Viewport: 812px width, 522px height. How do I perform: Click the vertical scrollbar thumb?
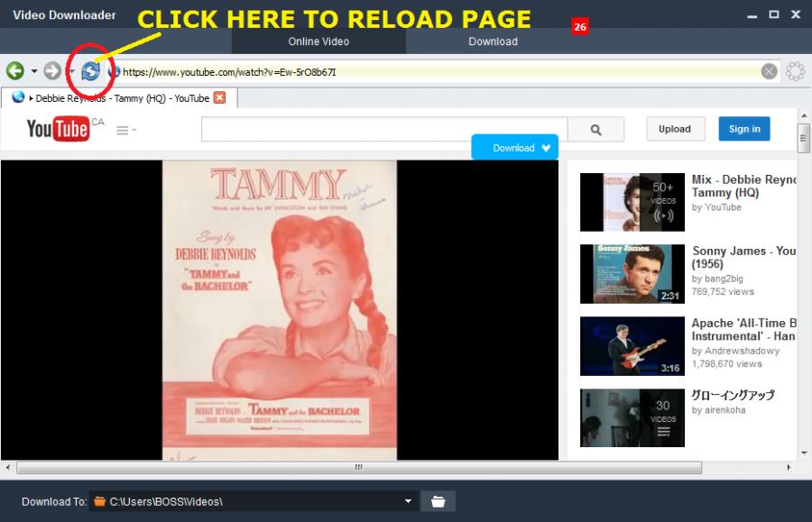803,138
